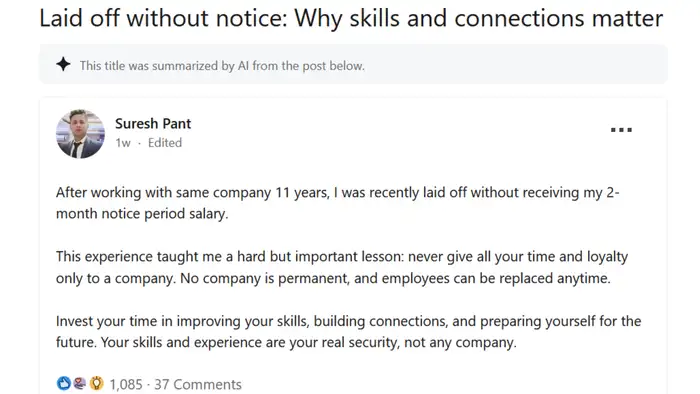Click the middle support reaction icon

[79, 383]
